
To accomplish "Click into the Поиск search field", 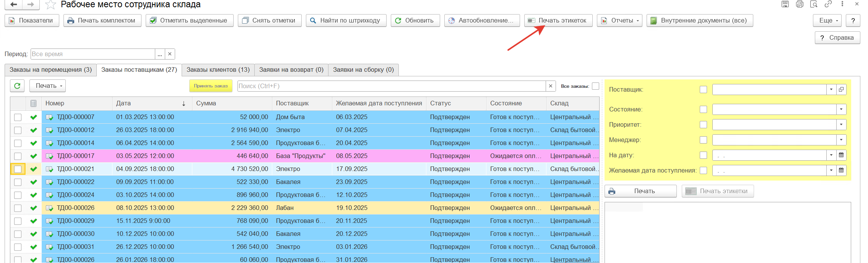I will click(392, 86).
